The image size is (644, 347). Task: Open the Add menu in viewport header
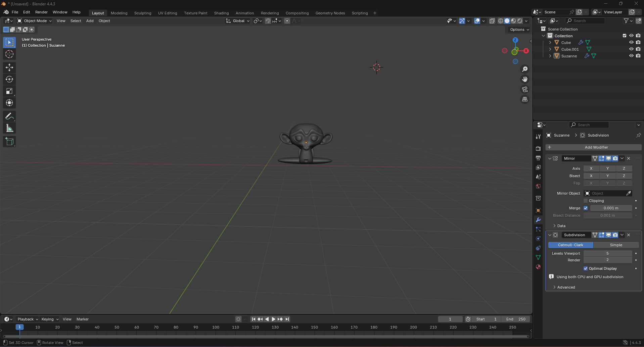90,21
